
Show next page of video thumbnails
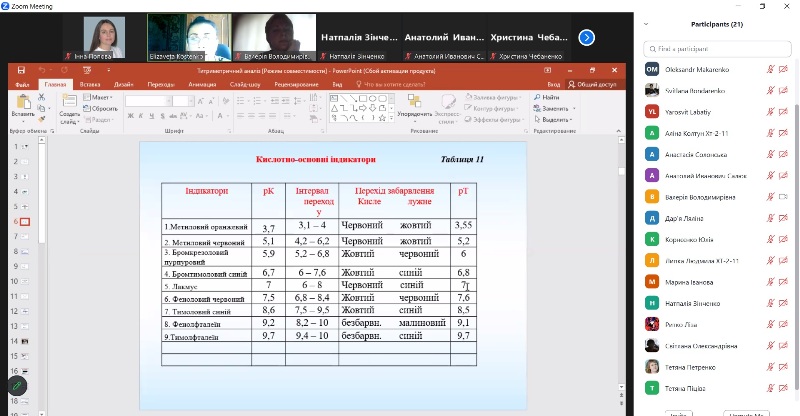pyautogui.click(x=587, y=37)
